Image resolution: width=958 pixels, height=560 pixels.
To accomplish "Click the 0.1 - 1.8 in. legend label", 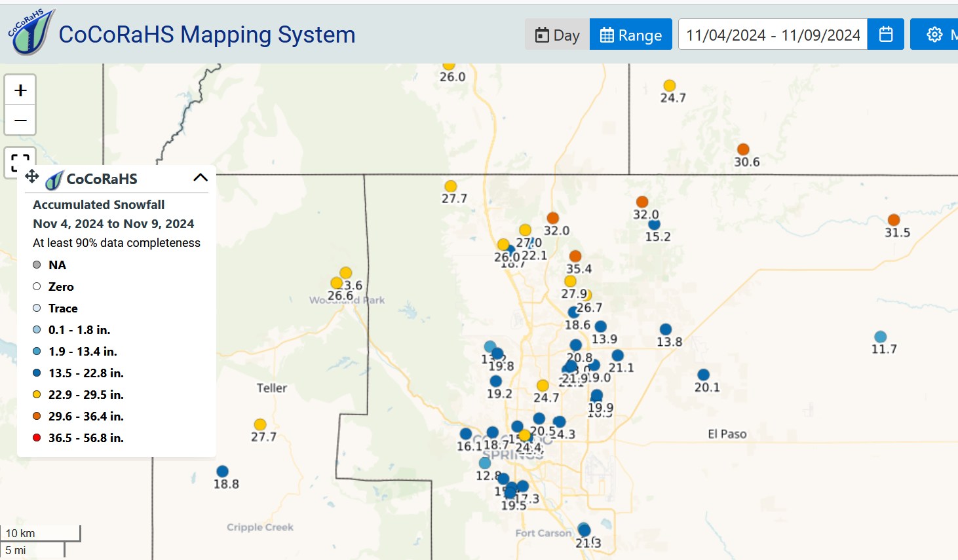I will (x=79, y=329).
